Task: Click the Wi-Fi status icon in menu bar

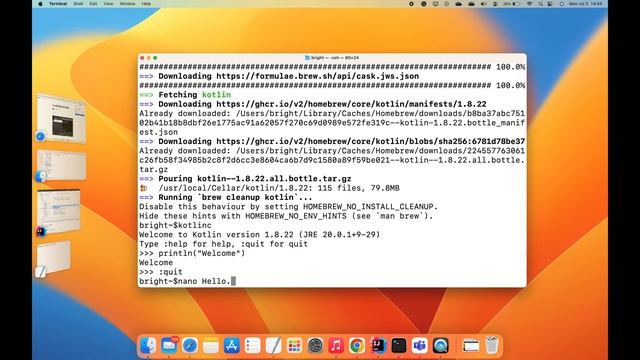Action: point(529,4)
